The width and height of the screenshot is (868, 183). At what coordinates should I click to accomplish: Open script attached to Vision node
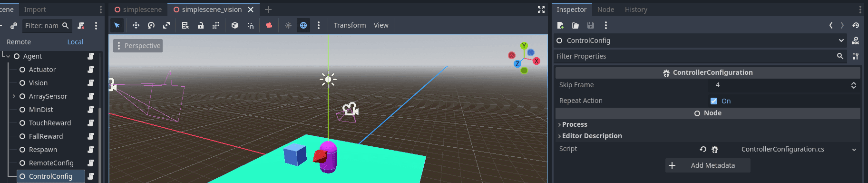(91, 83)
